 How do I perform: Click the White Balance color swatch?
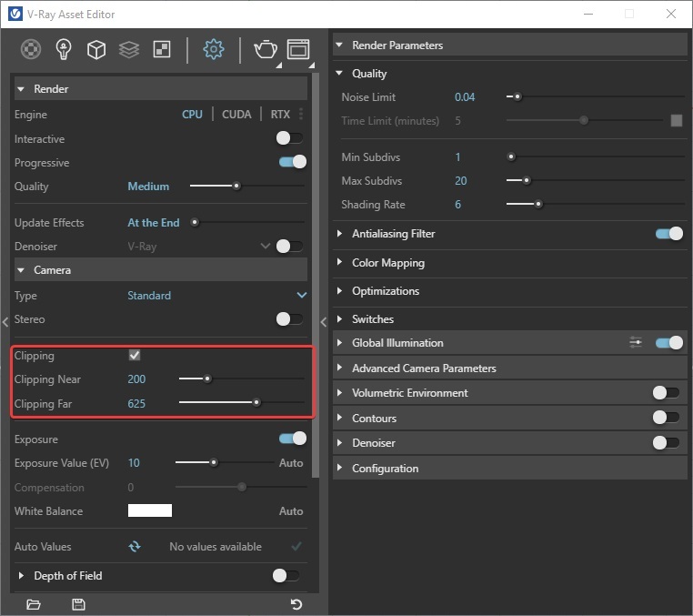[x=150, y=510]
